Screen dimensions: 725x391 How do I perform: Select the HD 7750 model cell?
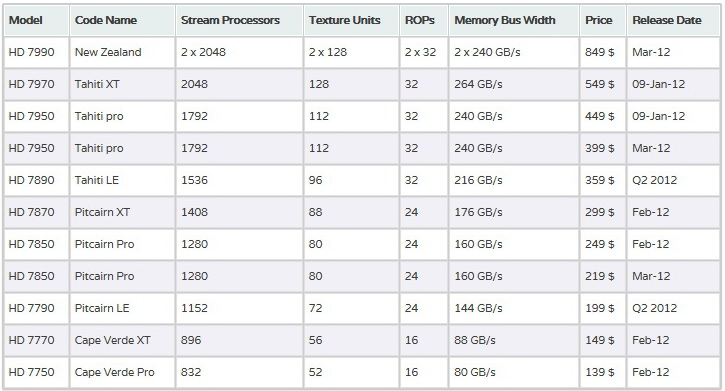(37, 372)
